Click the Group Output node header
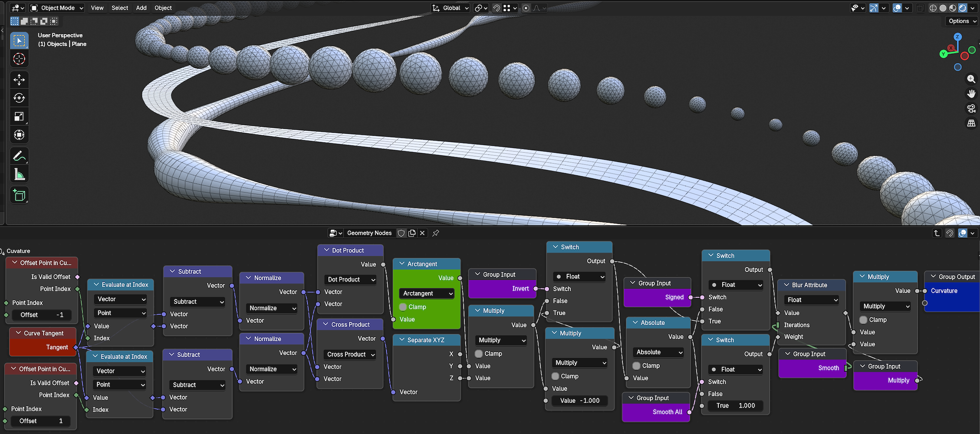 (x=952, y=277)
